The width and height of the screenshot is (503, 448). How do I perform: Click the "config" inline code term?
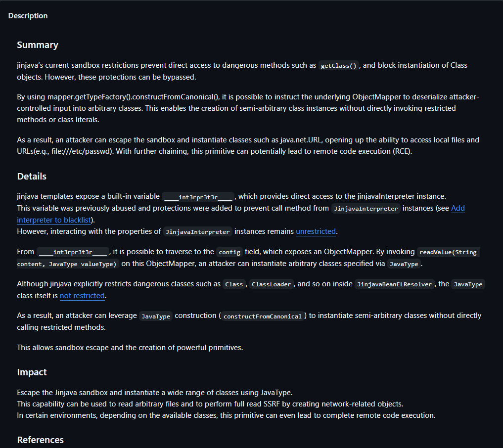click(x=229, y=252)
